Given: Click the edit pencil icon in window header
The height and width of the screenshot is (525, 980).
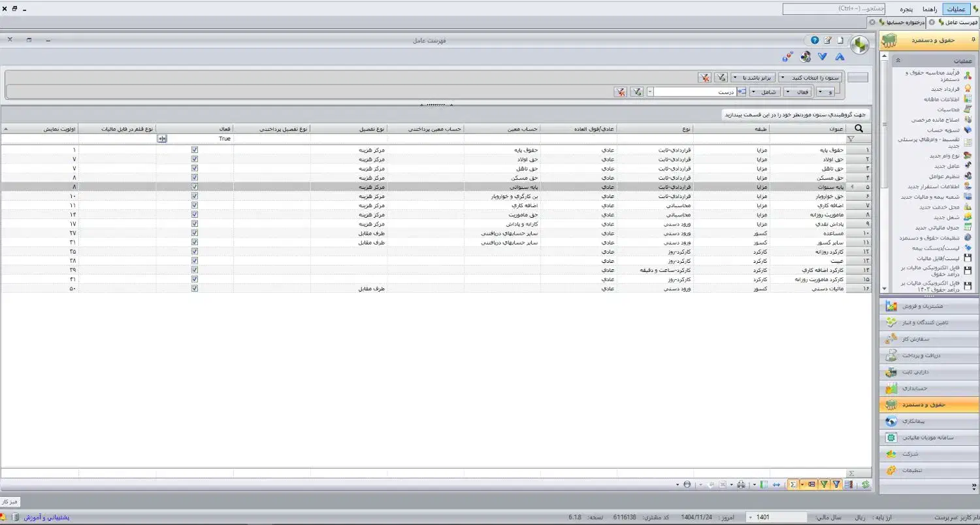Looking at the screenshot, I should tap(828, 41).
